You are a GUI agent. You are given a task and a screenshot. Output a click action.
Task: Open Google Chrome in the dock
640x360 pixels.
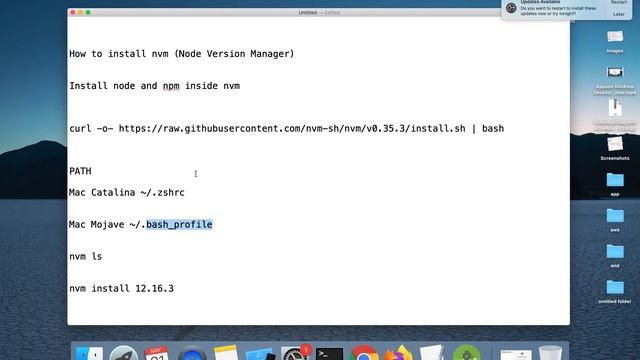pos(364,353)
